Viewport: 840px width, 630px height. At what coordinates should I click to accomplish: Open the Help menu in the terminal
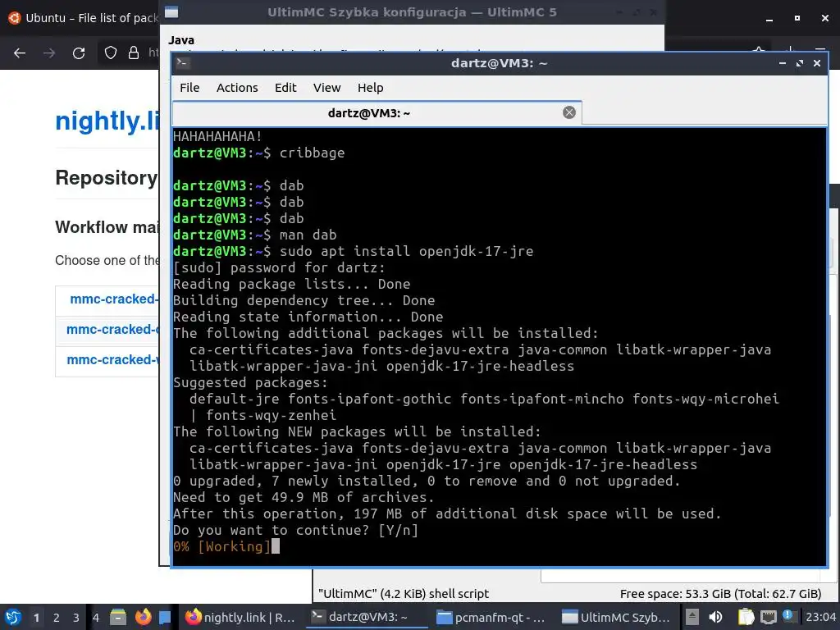click(x=370, y=87)
